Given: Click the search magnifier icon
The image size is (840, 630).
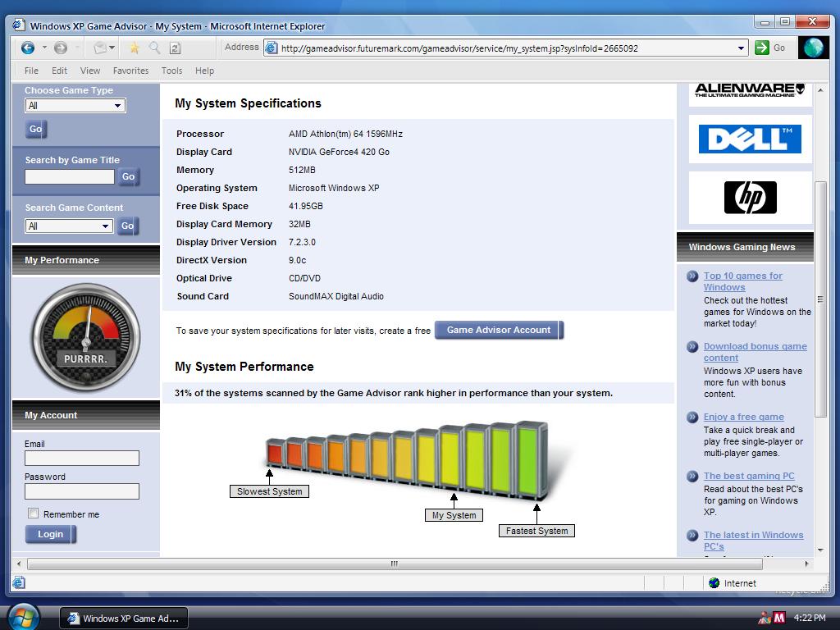Looking at the screenshot, I should coord(153,48).
